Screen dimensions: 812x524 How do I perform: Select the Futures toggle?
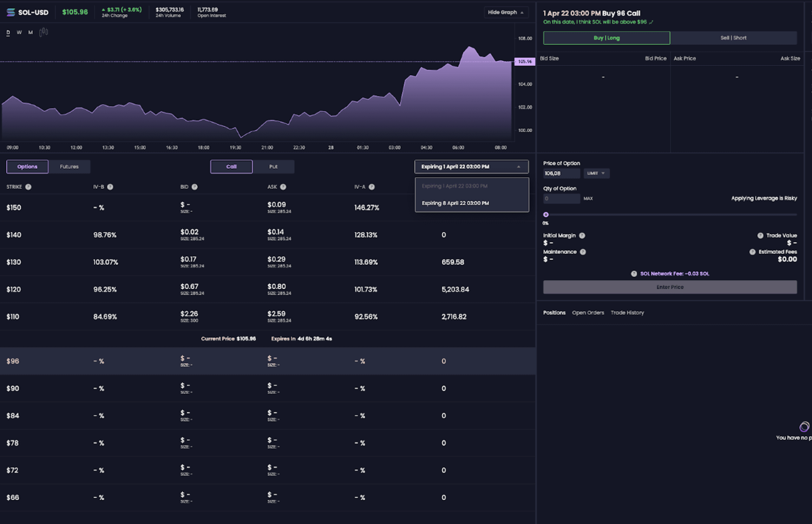tap(69, 167)
